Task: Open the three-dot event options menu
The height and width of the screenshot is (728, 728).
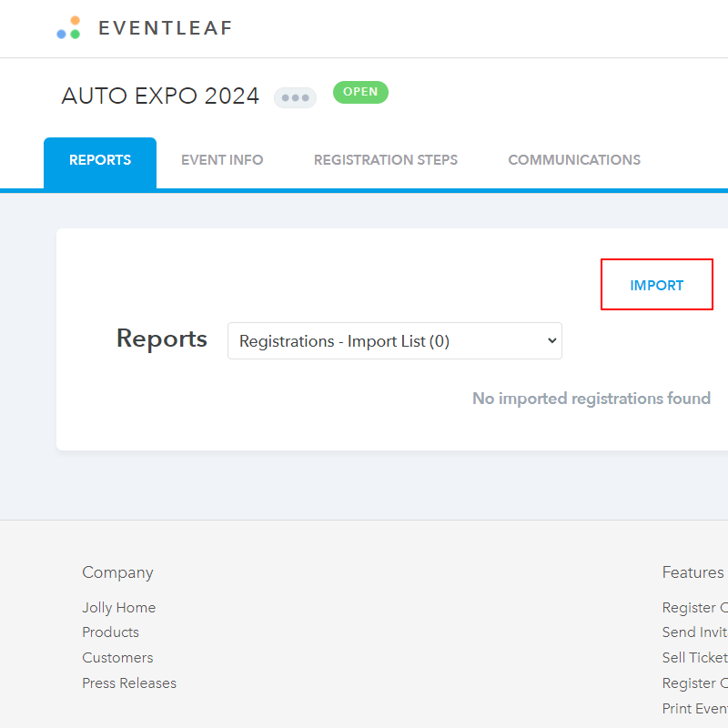Action: 295,97
